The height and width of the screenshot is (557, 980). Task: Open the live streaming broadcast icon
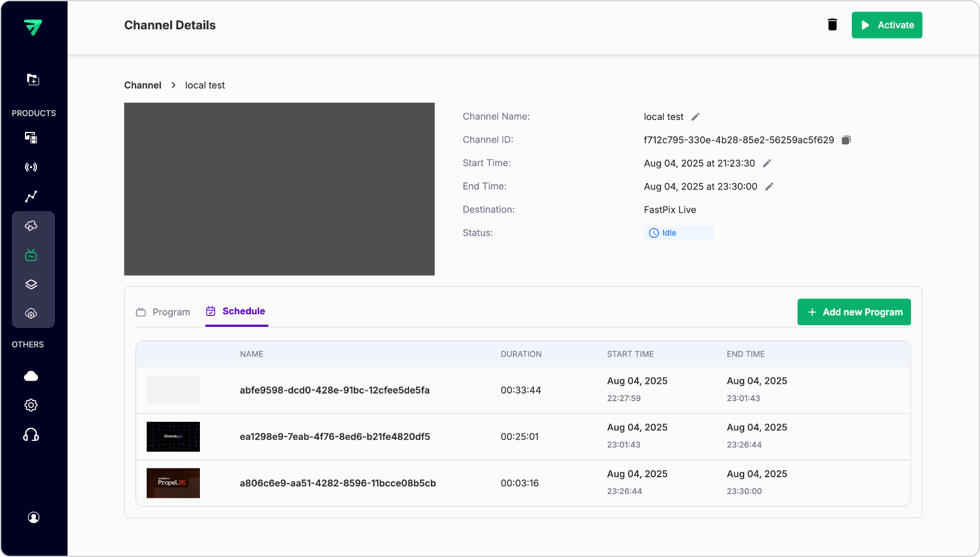pyautogui.click(x=31, y=167)
